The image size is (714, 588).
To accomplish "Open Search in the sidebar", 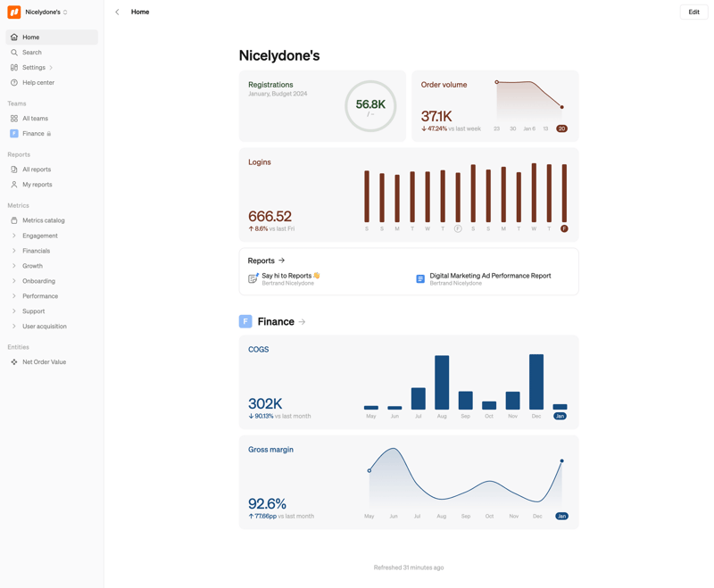I will pos(33,52).
